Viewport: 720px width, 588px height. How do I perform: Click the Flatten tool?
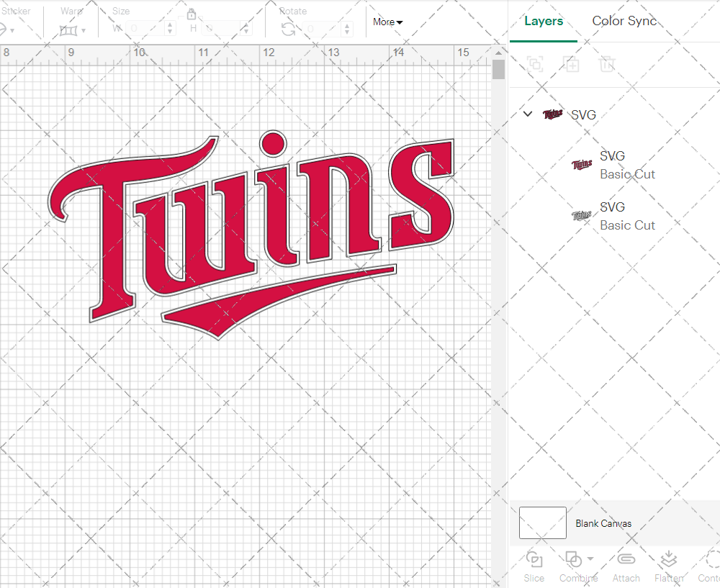(x=669, y=567)
